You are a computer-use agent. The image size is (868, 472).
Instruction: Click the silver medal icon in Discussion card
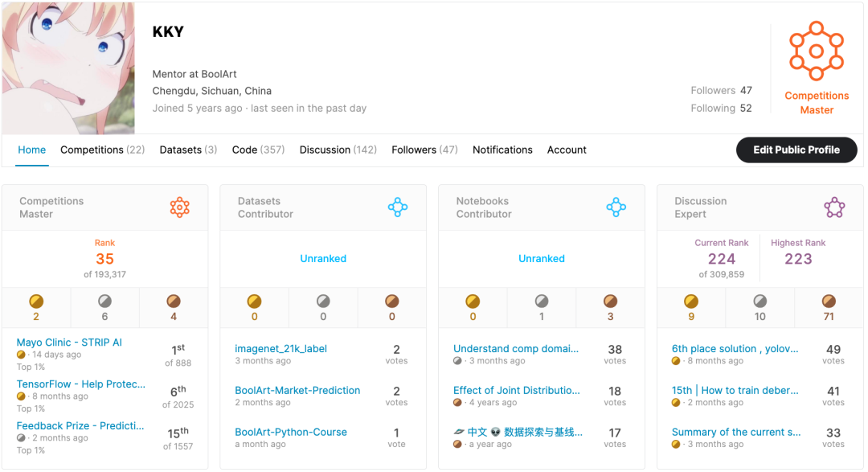(x=760, y=301)
